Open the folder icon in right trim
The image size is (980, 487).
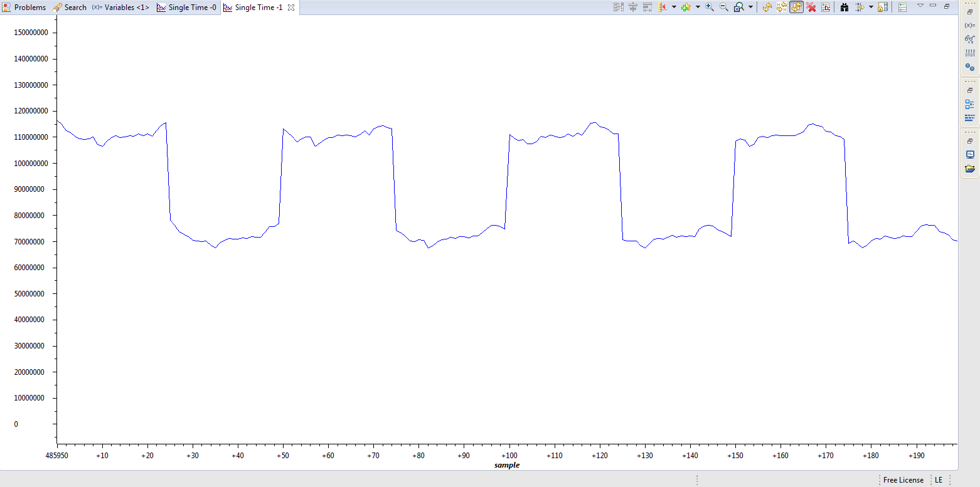[x=970, y=169]
